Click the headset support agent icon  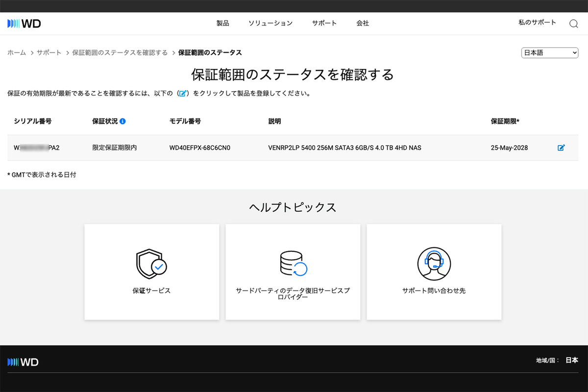[434, 264]
